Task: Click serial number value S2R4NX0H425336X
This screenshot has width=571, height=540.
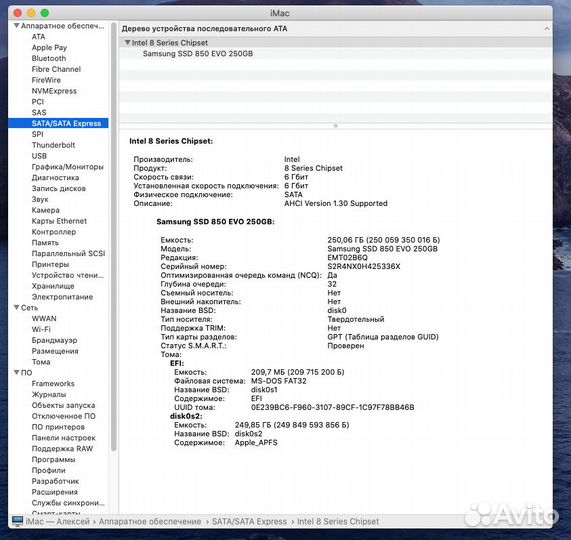Action: (363, 267)
